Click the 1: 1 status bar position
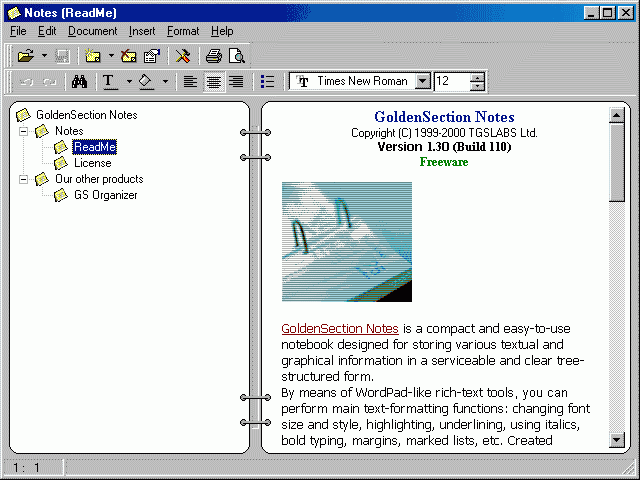640x480 pixels. pos(26,468)
